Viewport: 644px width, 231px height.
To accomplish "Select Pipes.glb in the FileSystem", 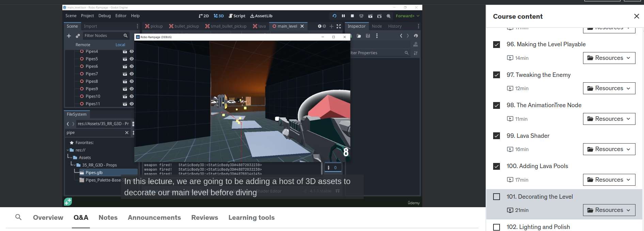I will 94,172.
